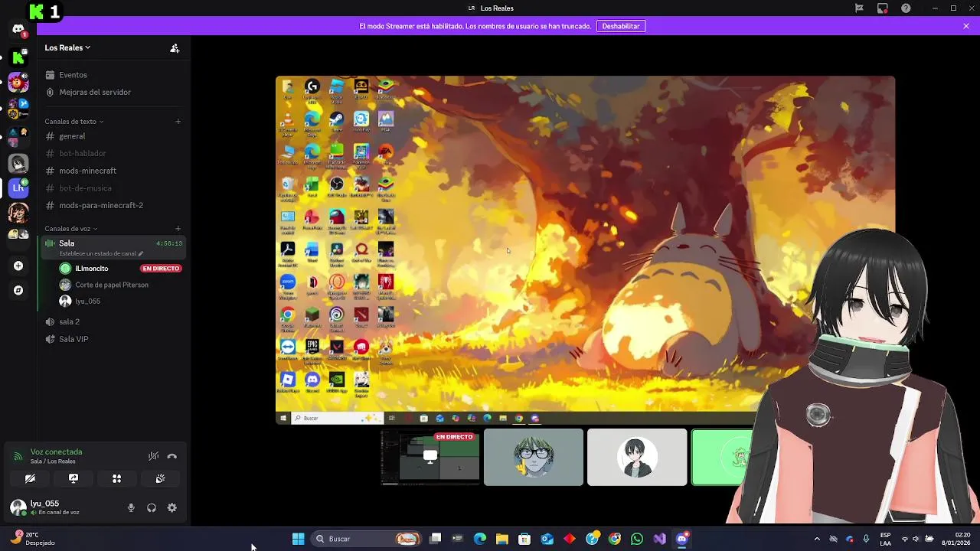Select glasses avatar participant tile
The width and height of the screenshot is (980, 551).
(534, 457)
